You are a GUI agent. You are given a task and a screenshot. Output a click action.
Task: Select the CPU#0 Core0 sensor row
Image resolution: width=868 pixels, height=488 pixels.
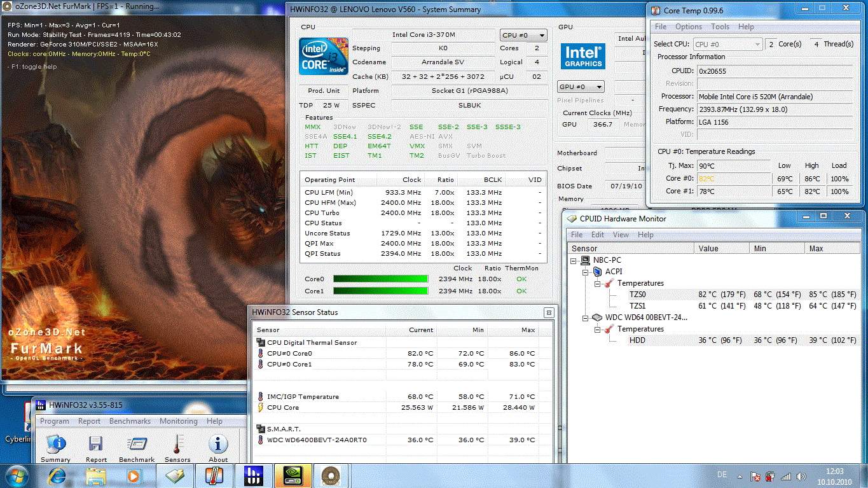click(x=397, y=354)
